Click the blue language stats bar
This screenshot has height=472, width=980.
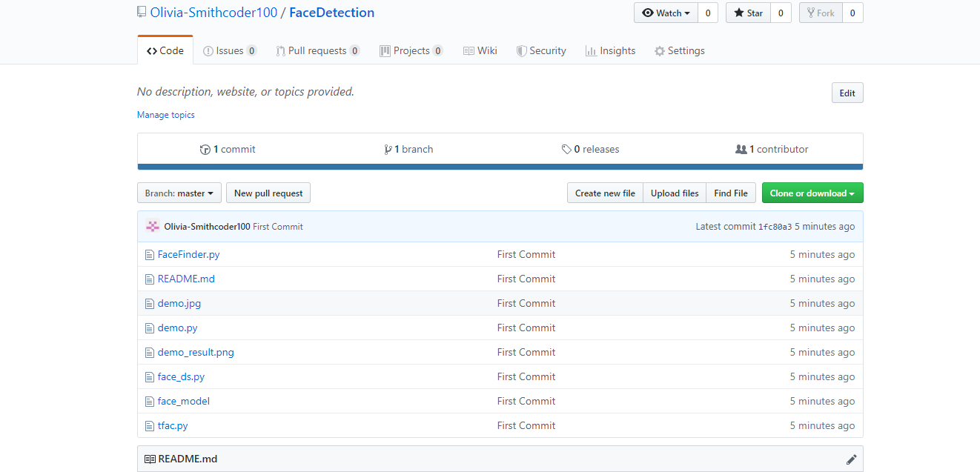(x=500, y=167)
